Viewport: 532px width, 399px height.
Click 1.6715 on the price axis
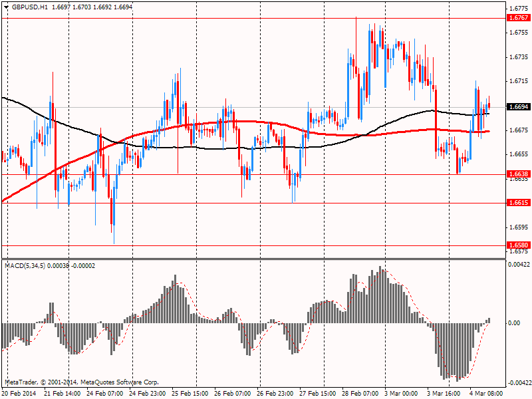pyautogui.click(x=519, y=81)
